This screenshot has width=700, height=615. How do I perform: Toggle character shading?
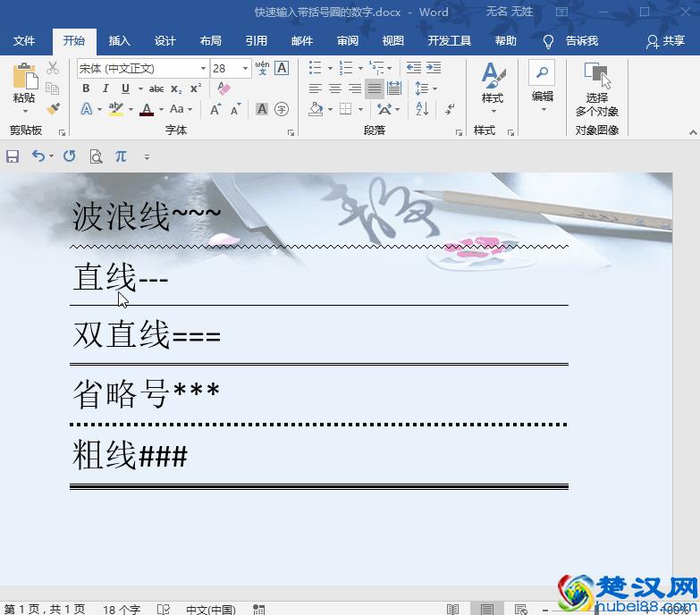point(262,109)
